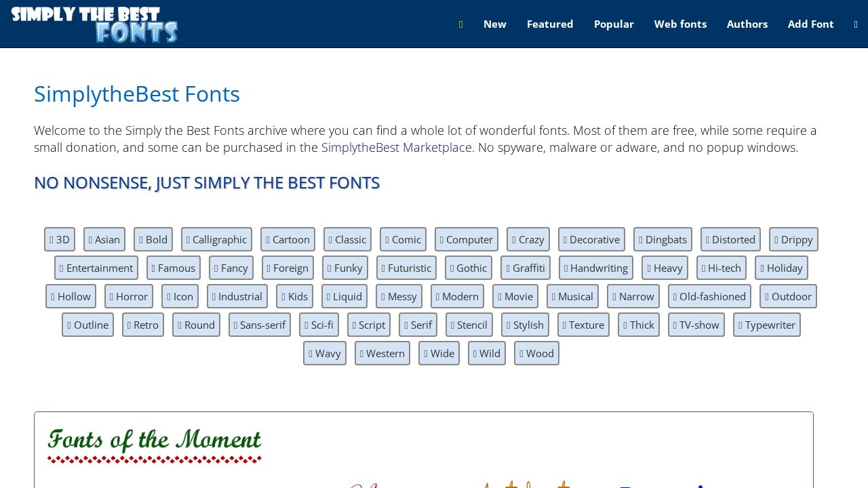Open the Graffiti fonts category
This screenshot has width=868, height=488.
click(x=525, y=268)
